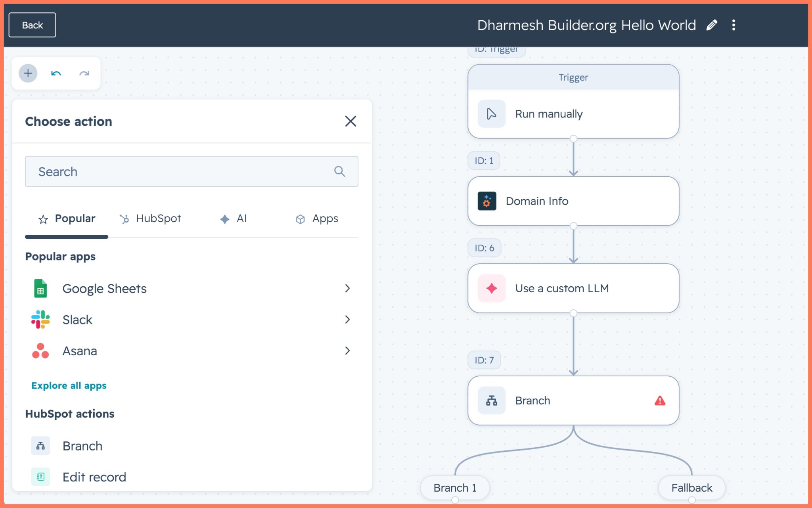Click Branch node icon on canvas
The width and height of the screenshot is (812, 508).
492,401
